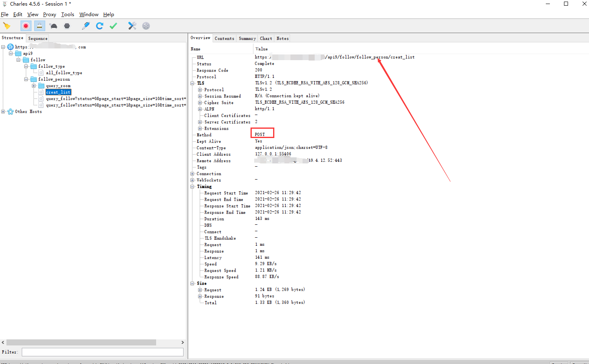Viewport: 589px width, 364px height.
Task: Open the File menu
Action: point(4,14)
